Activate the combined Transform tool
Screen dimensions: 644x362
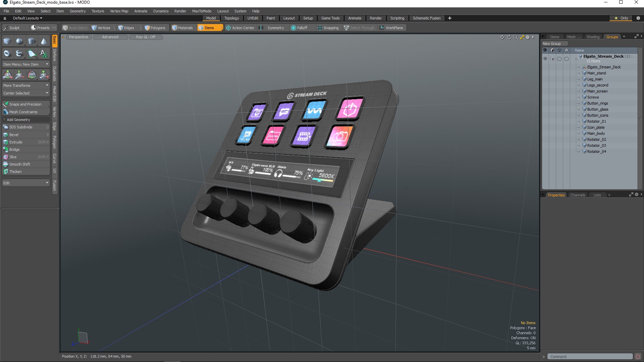pos(7,75)
